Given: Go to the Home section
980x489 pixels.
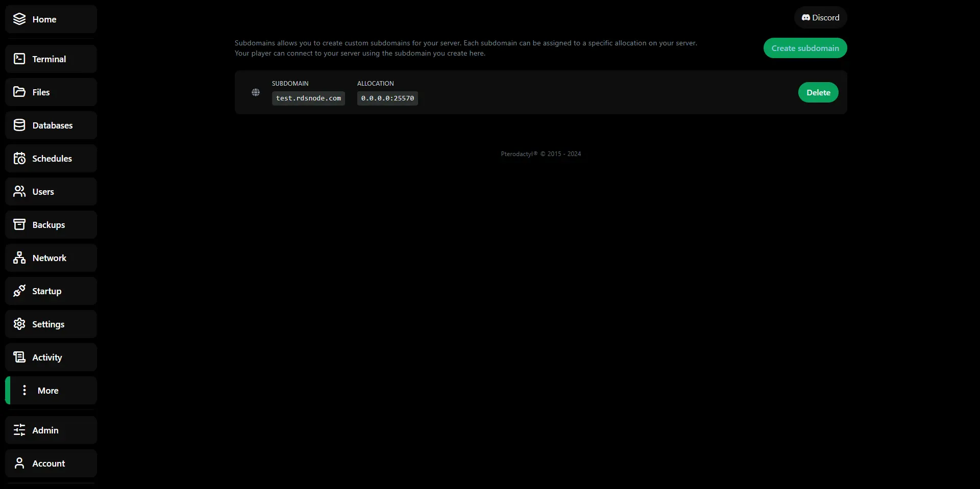Looking at the screenshot, I should pos(43,19).
